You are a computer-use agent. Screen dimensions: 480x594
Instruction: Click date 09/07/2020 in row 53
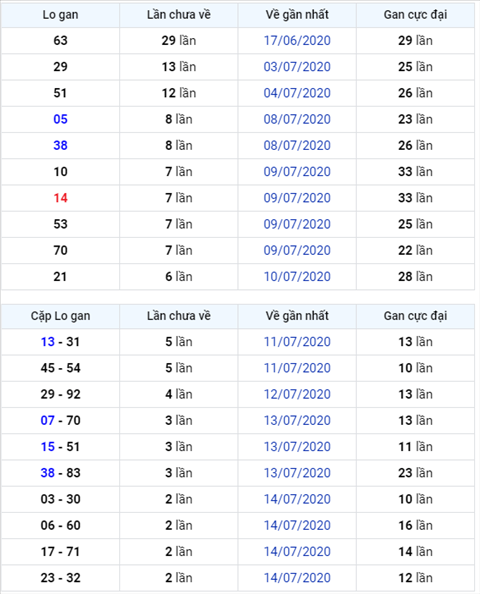coord(297,224)
